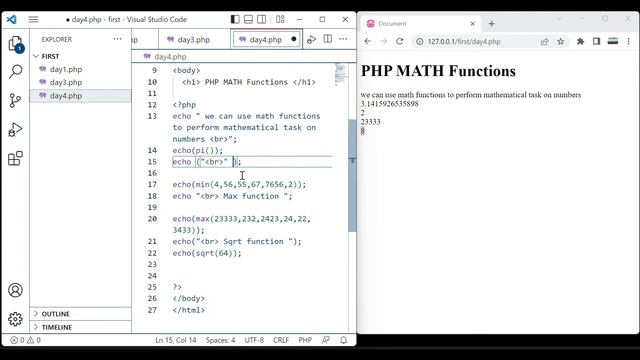Open Run and Debug view
Viewport: 640px width, 360px height.
tap(15, 129)
